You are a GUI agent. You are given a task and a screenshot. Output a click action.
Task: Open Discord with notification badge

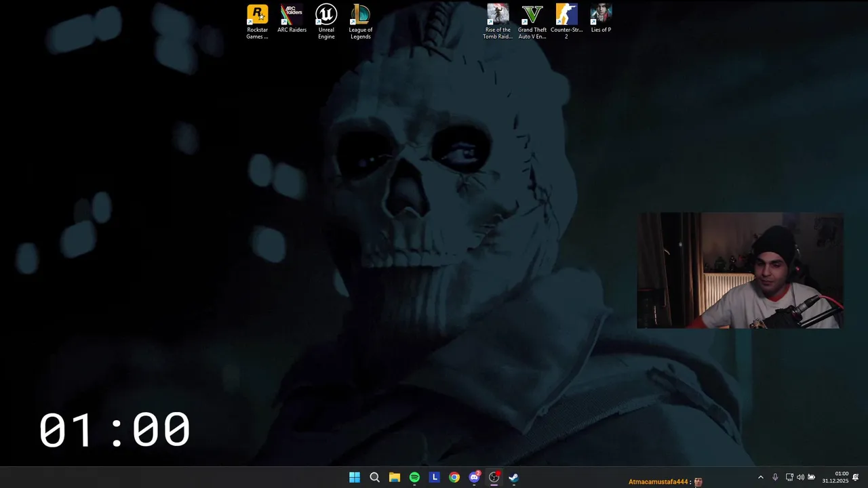tap(474, 477)
